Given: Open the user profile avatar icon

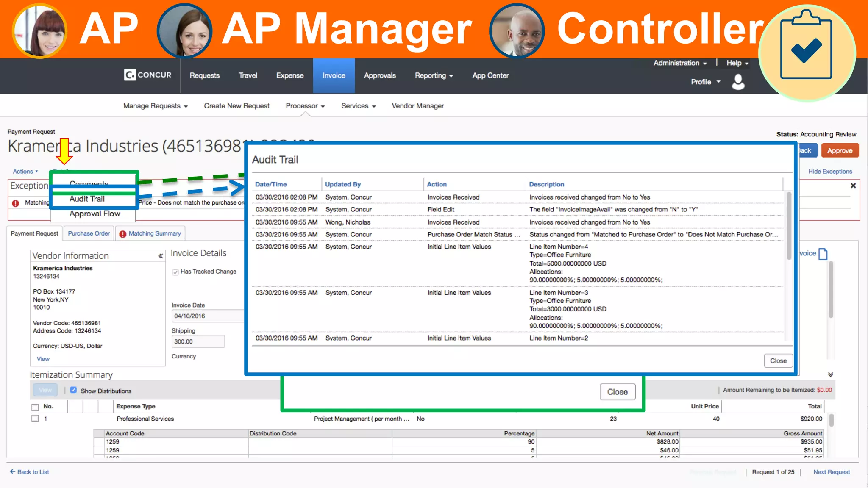Looking at the screenshot, I should tap(738, 82).
